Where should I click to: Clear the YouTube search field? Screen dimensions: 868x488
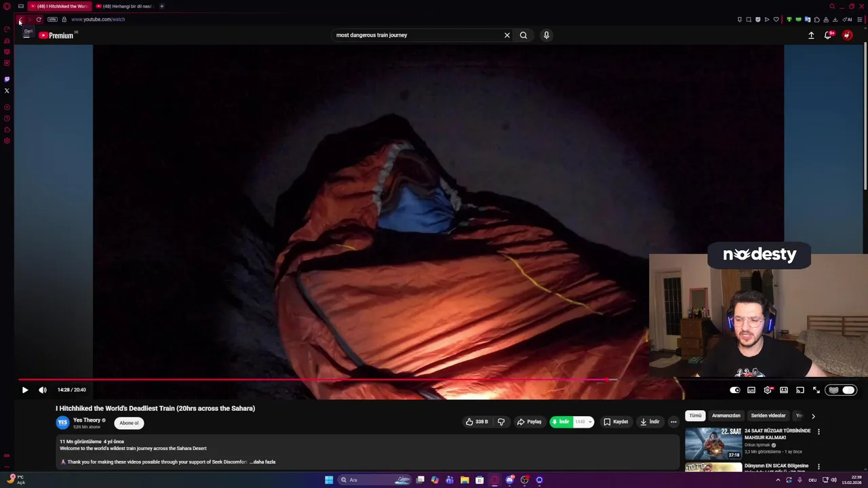click(x=507, y=35)
